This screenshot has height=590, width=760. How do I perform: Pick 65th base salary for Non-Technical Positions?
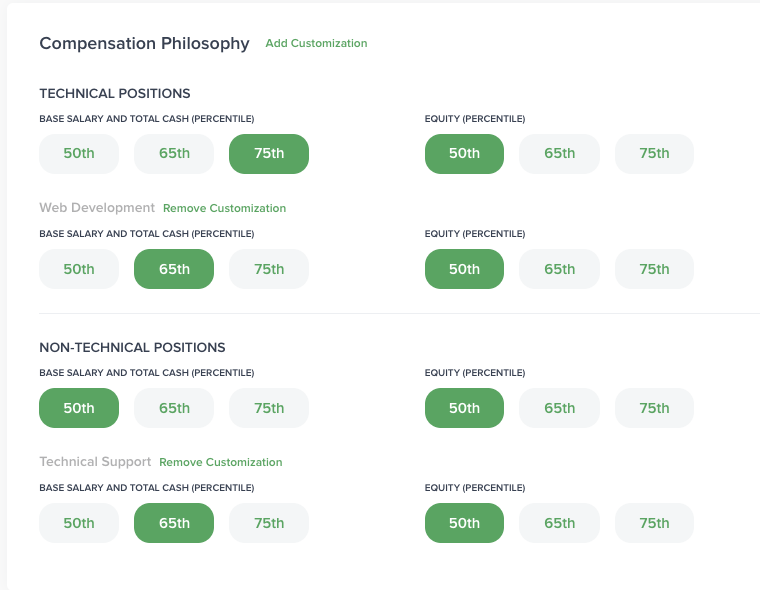coord(174,408)
